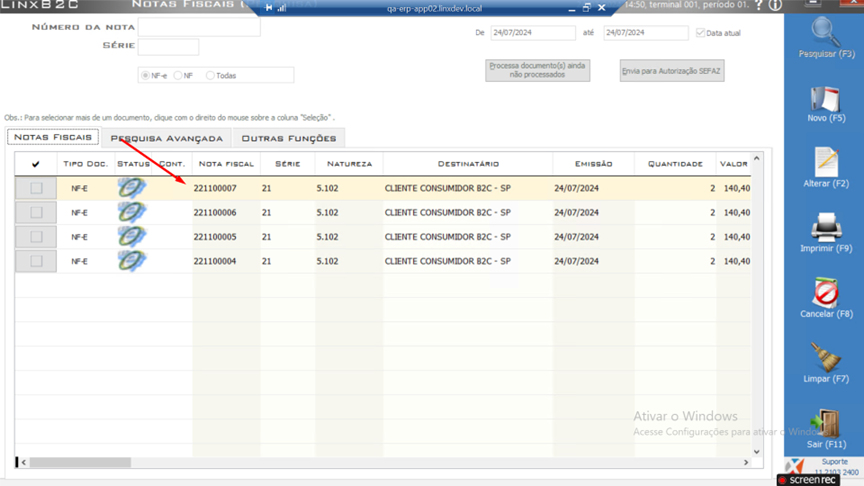This screenshot has width=864, height=486.
Task: Click the Cancelar (F8) icon
Action: click(825, 292)
